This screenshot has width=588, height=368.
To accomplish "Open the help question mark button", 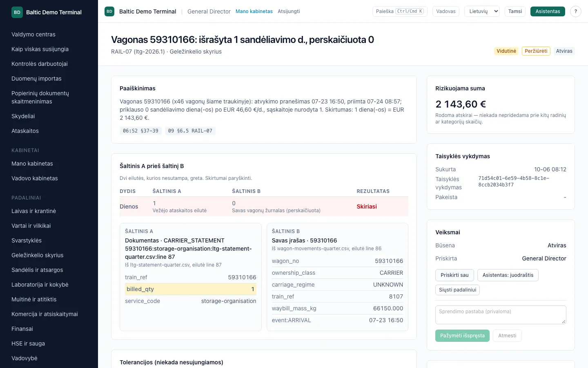I will pyautogui.click(x=576, y=11).
